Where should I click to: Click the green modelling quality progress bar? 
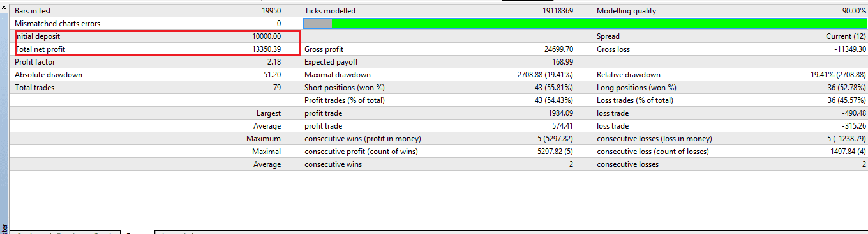point(599,24)
